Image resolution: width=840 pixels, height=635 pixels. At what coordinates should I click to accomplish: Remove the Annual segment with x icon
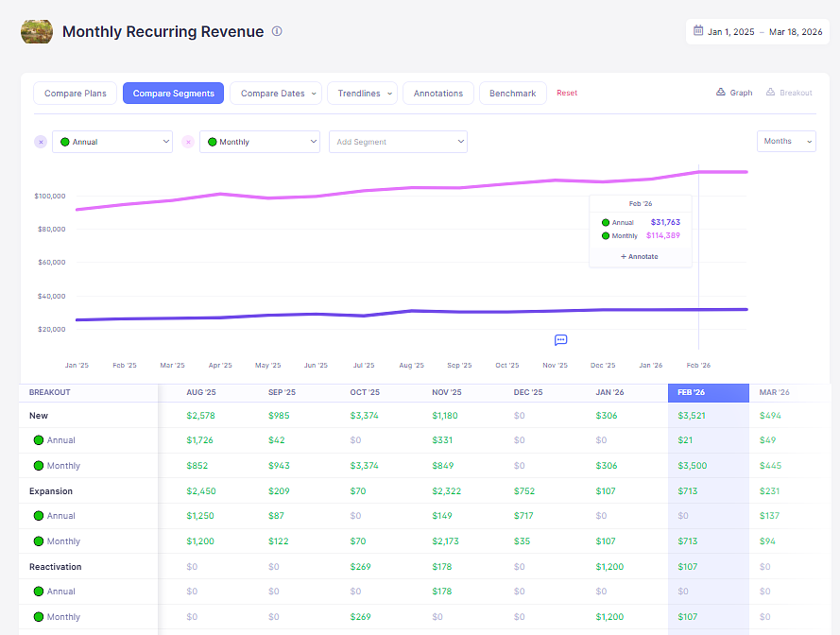coord(40,142)
